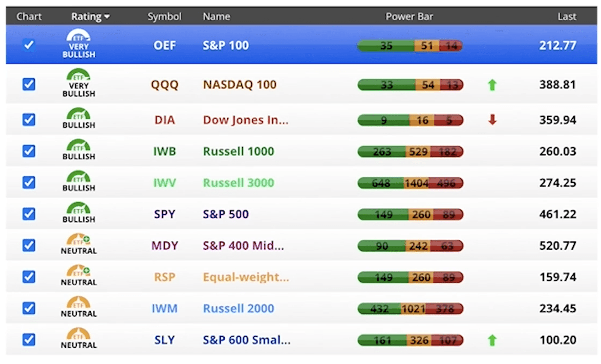Select the RSP Equal-weight row price 159.74
Image resolution: width=601 pixels, height=364 pixels.
click(558, 277)
